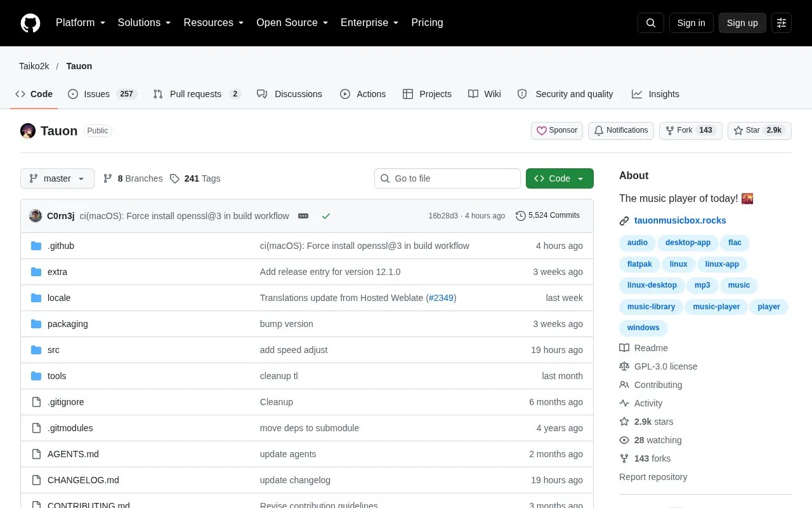Open the tauonmusicbox.rocks link
The height and width of the screenshot is (508, 812).
tap(680, 221)
